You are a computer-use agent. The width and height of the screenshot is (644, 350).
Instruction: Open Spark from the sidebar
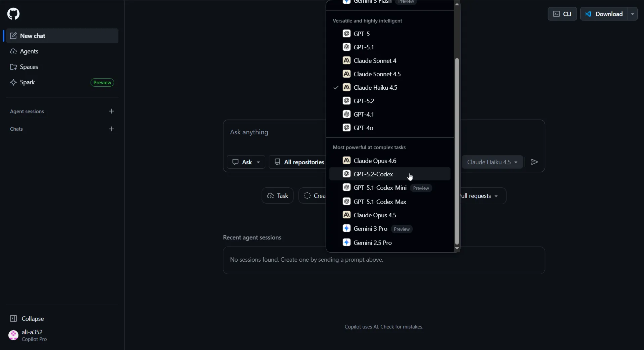tap(27, 82)
